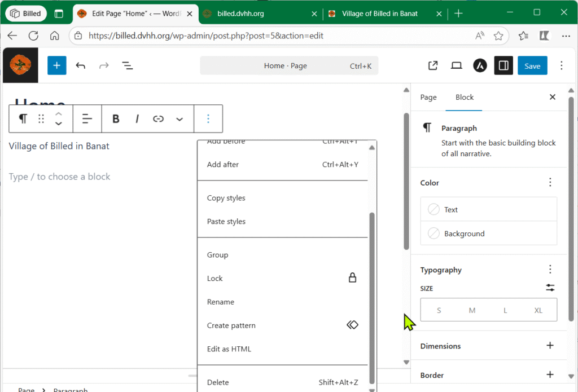Expand the Dimensions panel options
The width and height of the screenshot is (578, 392).
point(550,346)
